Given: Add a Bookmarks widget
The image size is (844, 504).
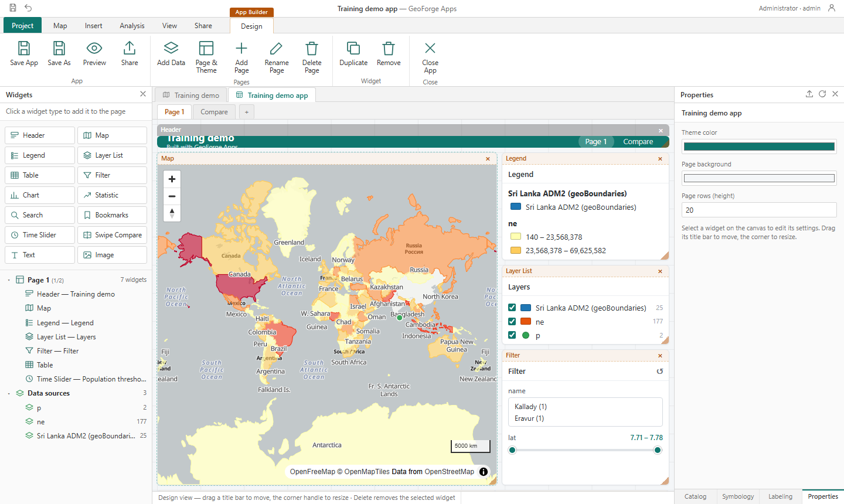Looking at the screenshot, I should click(112, 215).
